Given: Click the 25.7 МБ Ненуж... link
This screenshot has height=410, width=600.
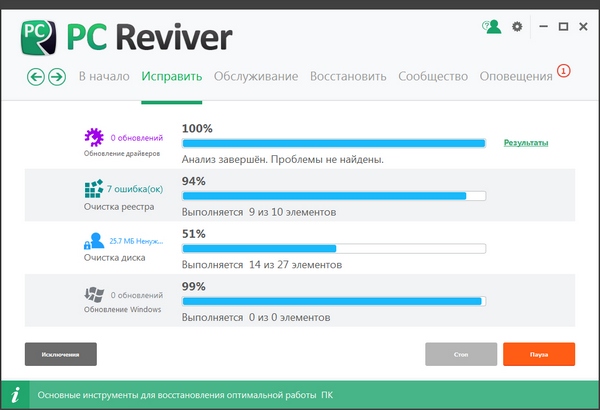Looking at the screenshot, I should (136, 241).
